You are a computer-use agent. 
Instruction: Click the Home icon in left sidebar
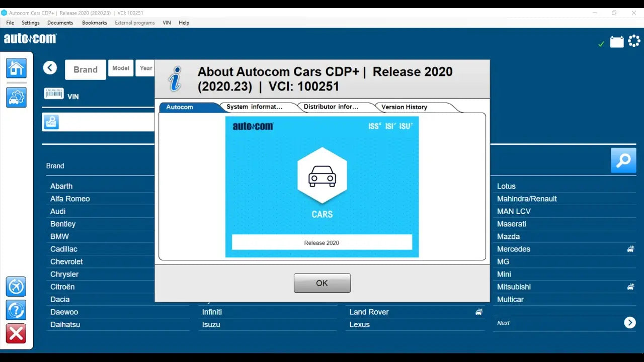16,68
